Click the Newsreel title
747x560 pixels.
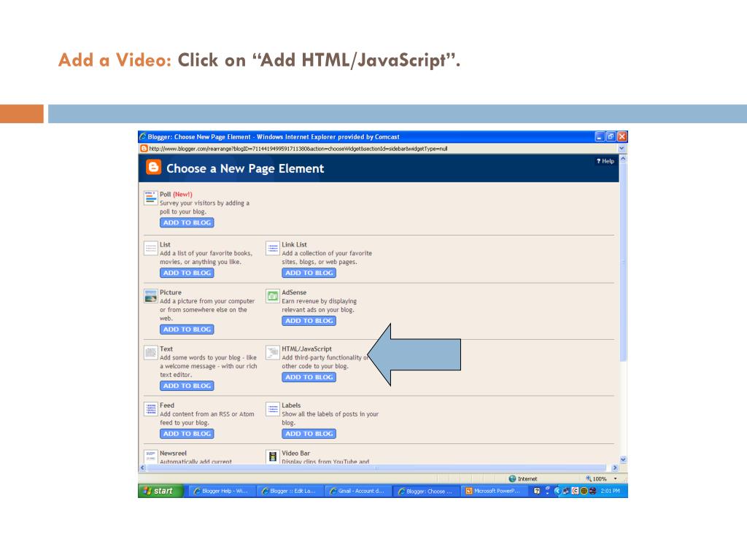click(173, 453)
